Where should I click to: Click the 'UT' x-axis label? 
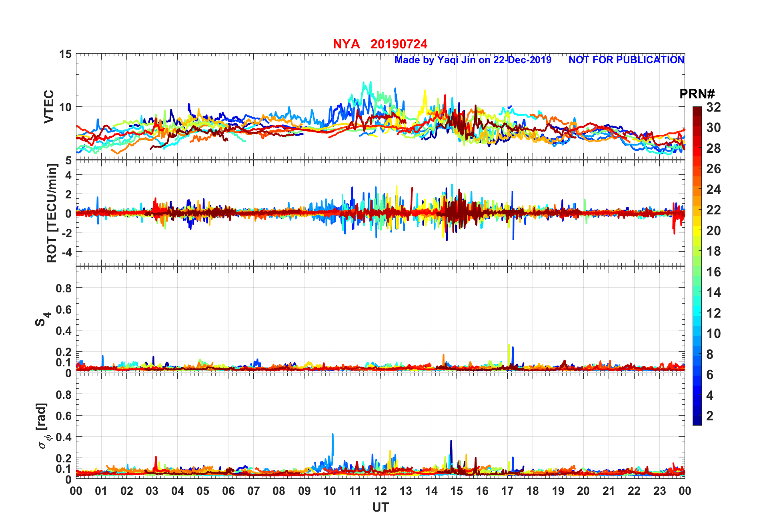[380, 508]
